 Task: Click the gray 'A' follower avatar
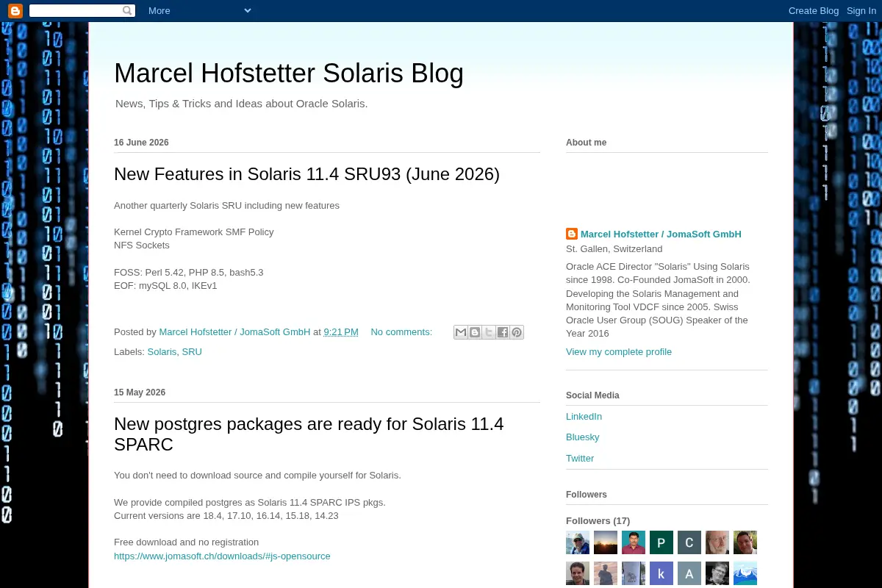click(689, 573)
